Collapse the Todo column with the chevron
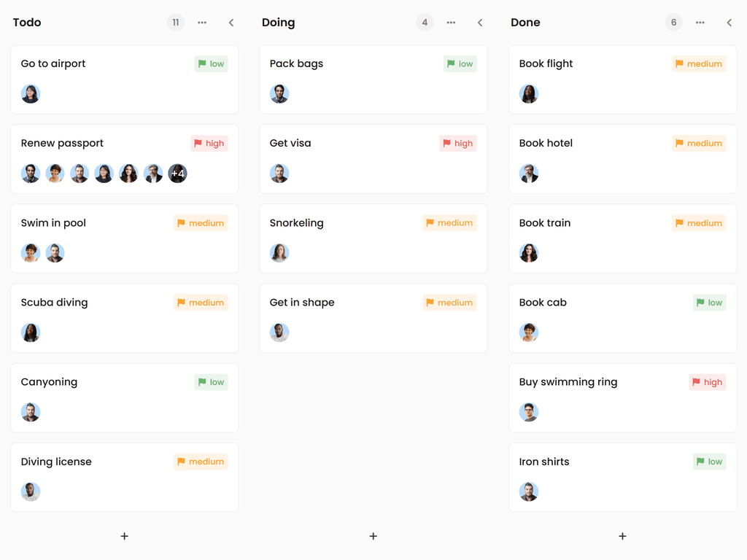The height and width of the screenshot is (560, 747). point(231,23)
